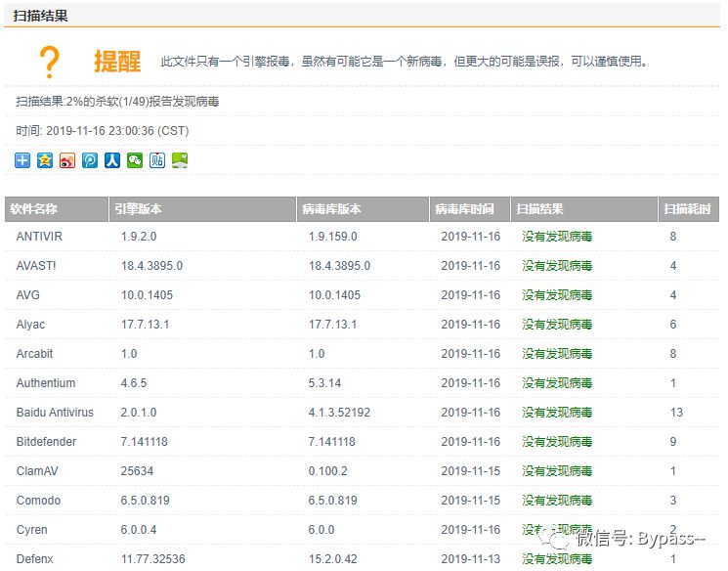Click ANTIVIR engine version 1.9.2.0
Image resolution: width=728 pixels, height=571 pixels.
(139, 237)
